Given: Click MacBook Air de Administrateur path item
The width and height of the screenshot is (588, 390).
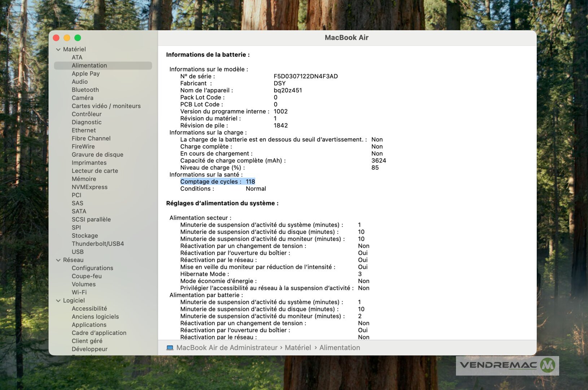Looking at the screenshot, I should 227,348.
